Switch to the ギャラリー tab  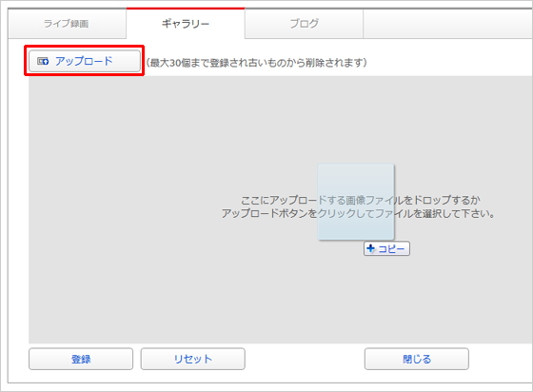[x=186, y=24]
